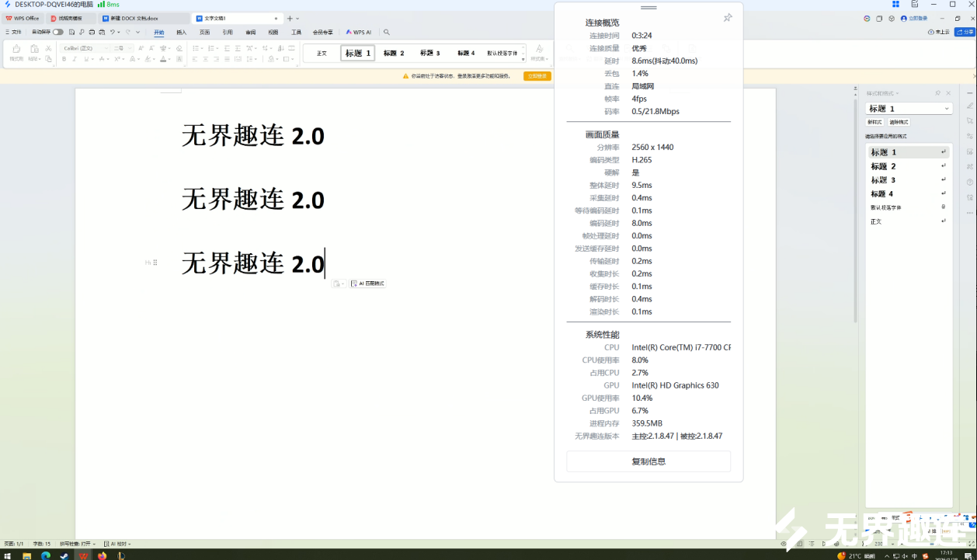
Task: Switch to the Page ribbon tab
Action: (204, 33)
